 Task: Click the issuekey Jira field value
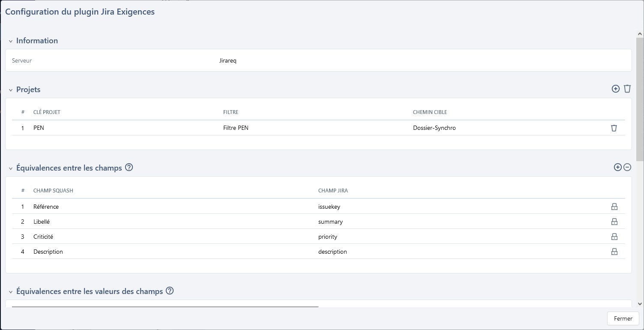click(x=329, y=207)
